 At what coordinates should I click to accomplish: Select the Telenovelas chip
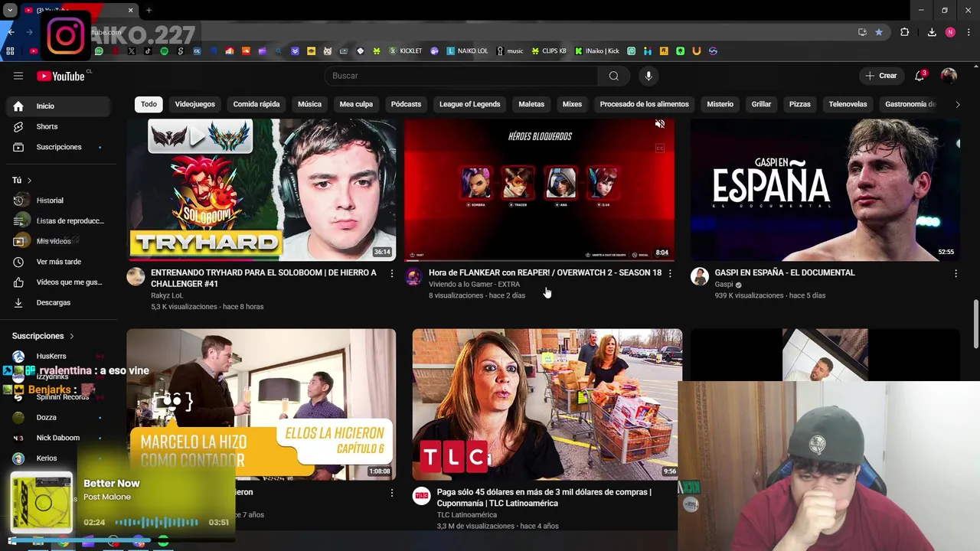click(x=848, y=104)
